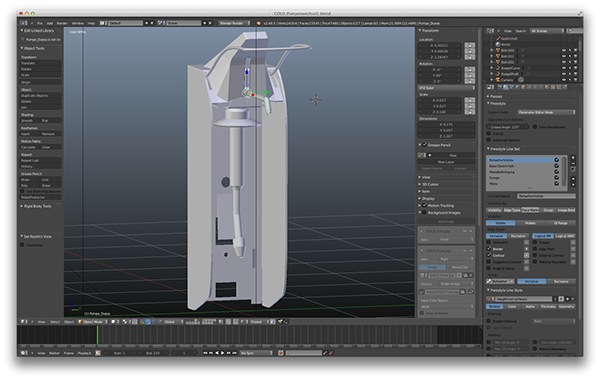Open the View menu in the 3D viewport header
The width and height of the screenshot is (600, 380).
(x=41, y=322)
